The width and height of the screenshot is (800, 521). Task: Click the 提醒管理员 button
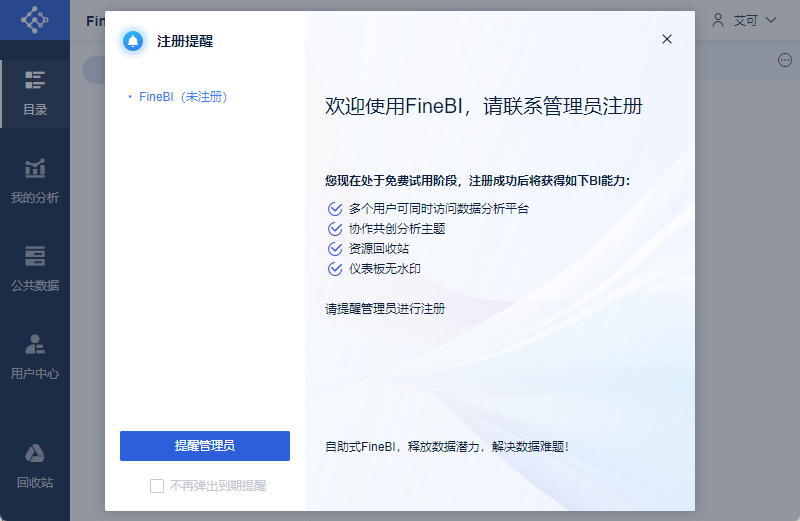pos(205,446)
